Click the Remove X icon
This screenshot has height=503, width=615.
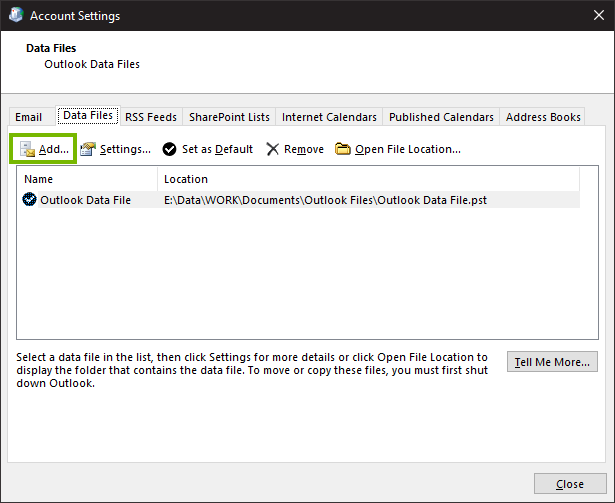pos(273,149)
